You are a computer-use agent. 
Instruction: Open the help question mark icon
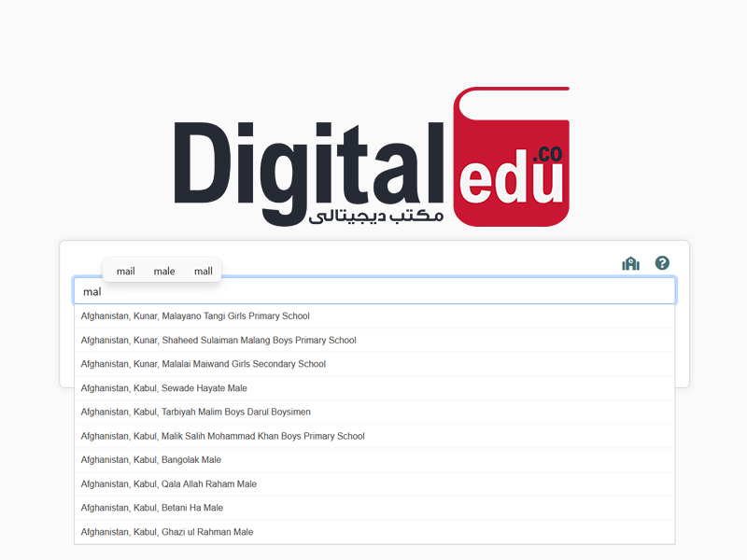click(662, 263)
